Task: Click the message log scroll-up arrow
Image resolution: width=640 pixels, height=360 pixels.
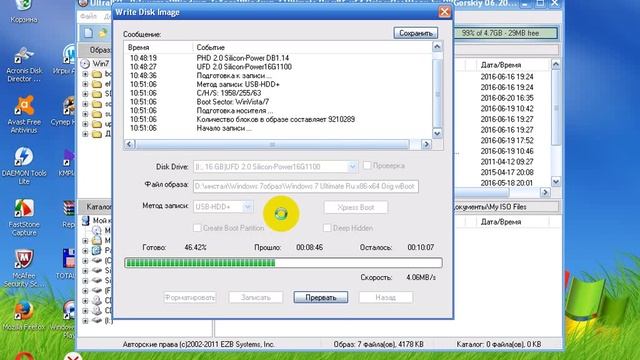Action: coord(437,46)
